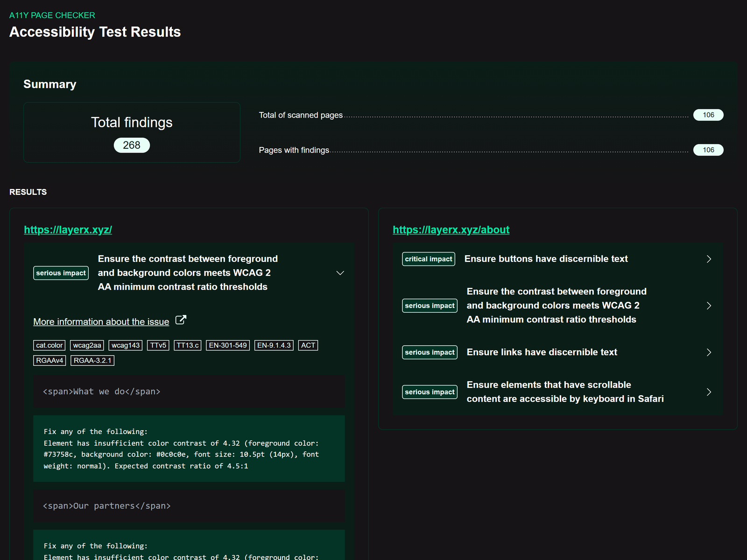Viewport: 747px width, 560px height.
Task: Select the '<span>Our partners</span>' code snippet
Action: (189, 506)
